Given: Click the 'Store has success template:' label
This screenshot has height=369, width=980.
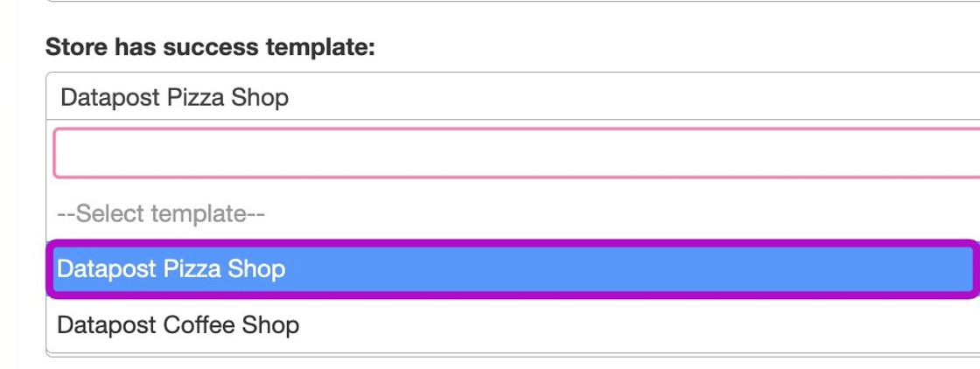Looking at the screenshot, I should (210, 46).
